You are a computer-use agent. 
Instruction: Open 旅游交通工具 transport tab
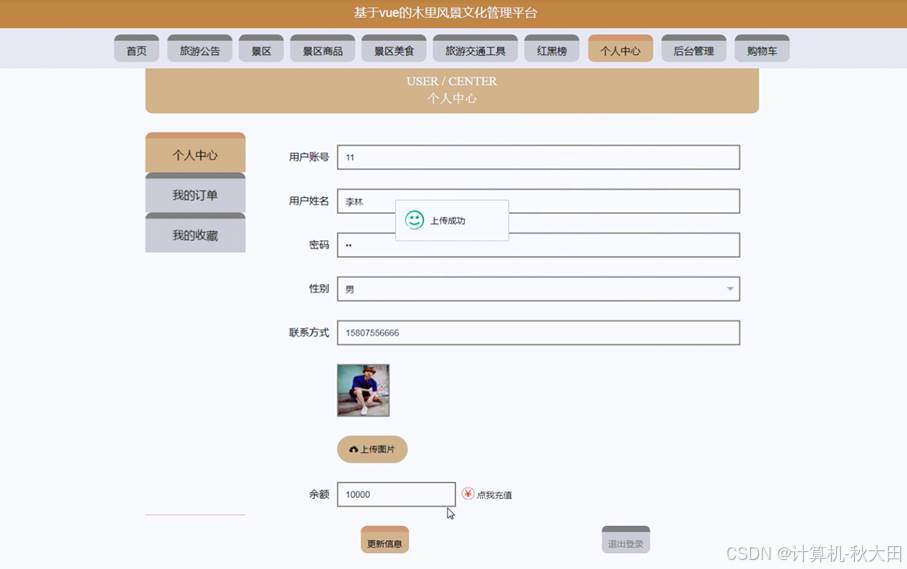click(x=475, y=49)
